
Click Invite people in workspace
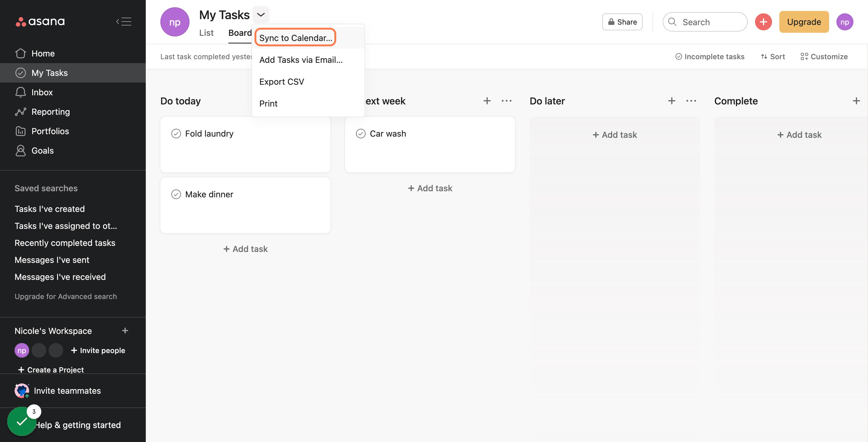click(x=98, y=350)
